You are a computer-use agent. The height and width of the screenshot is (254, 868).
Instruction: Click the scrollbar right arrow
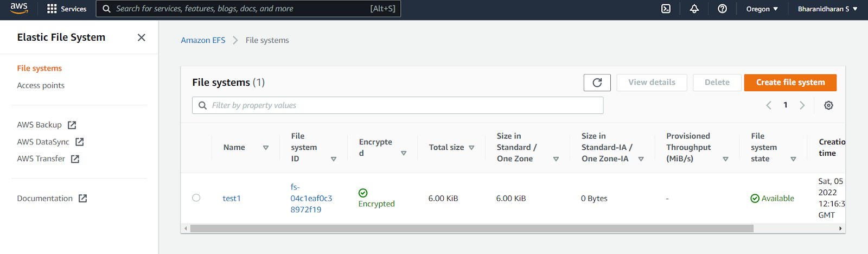pos(840,228)
